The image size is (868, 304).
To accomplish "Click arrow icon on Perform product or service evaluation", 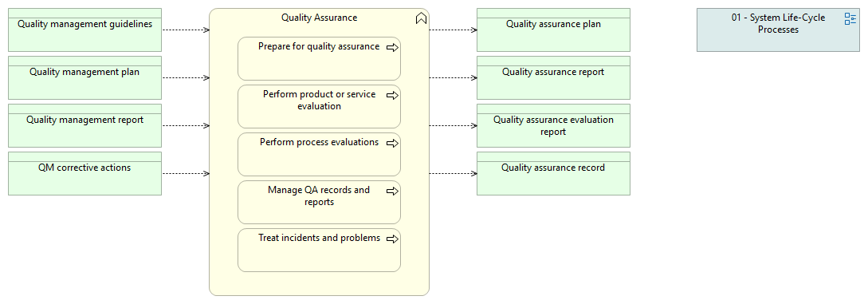I will (392, 95).
